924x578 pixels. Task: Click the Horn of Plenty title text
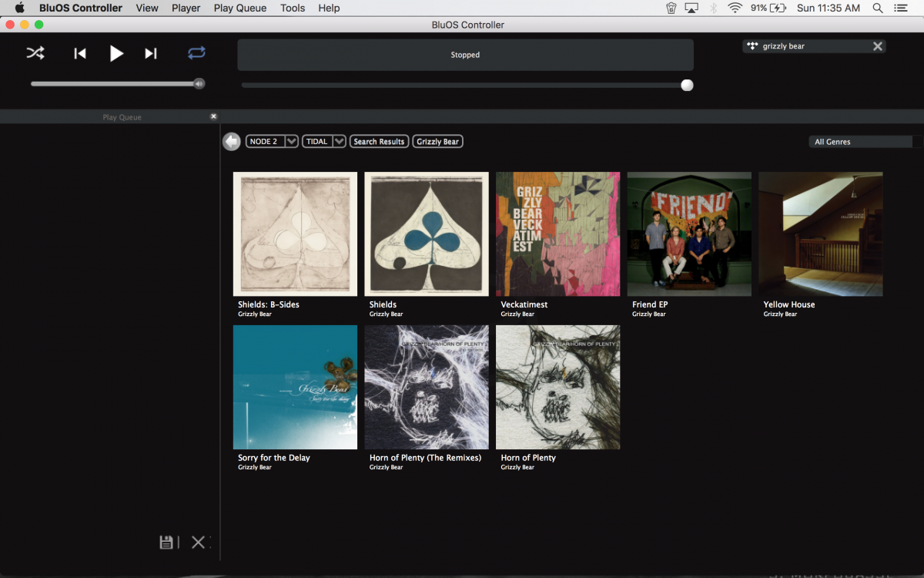(x=528, y=458)
